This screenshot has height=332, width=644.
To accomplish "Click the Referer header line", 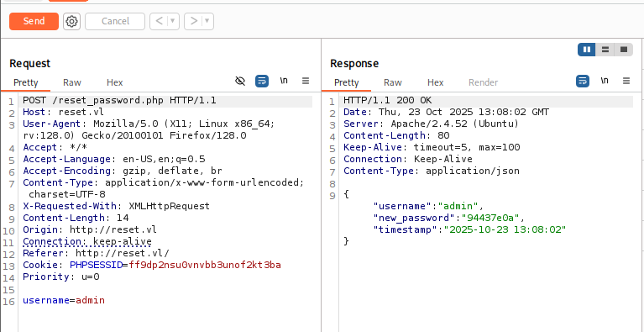I will click(96, 253).
